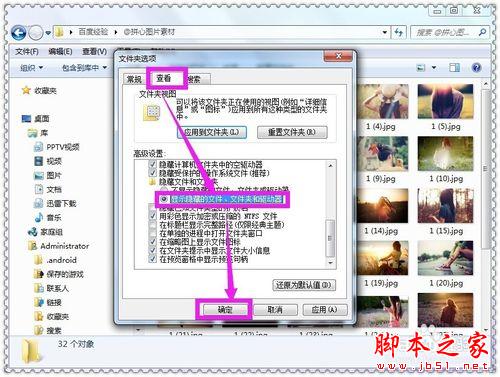This screenshot has width=500, height=377.
Task: Enable 在单独的进程中打开文件夹窗口 checkbox
Action: [152, 233]
